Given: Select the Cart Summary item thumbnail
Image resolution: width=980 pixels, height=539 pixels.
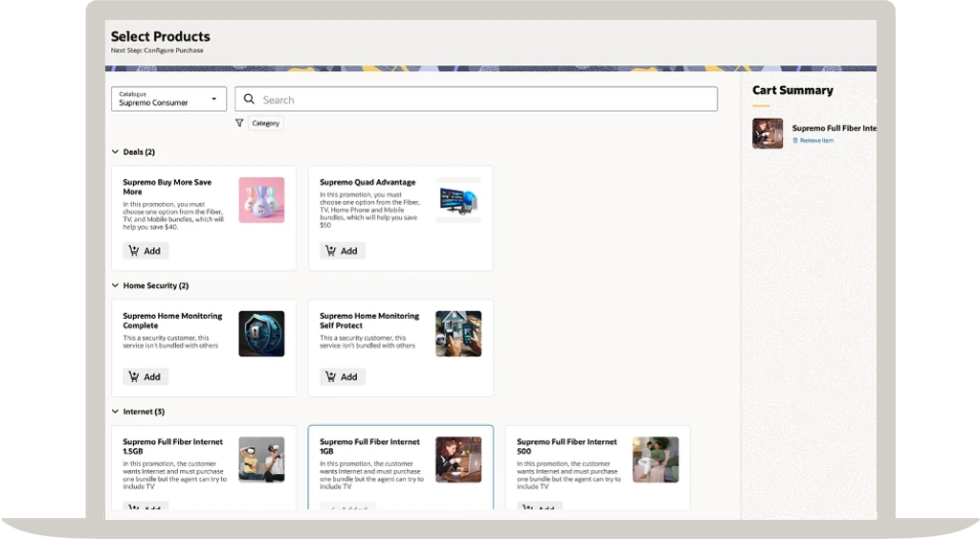Looking at the screenshot, I should click(768, 133).
